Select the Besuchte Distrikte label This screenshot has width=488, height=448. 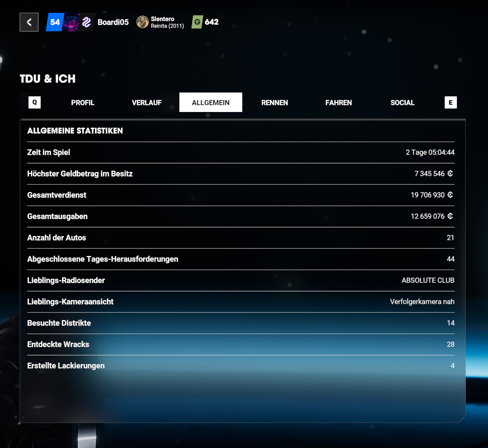(59, 323)
